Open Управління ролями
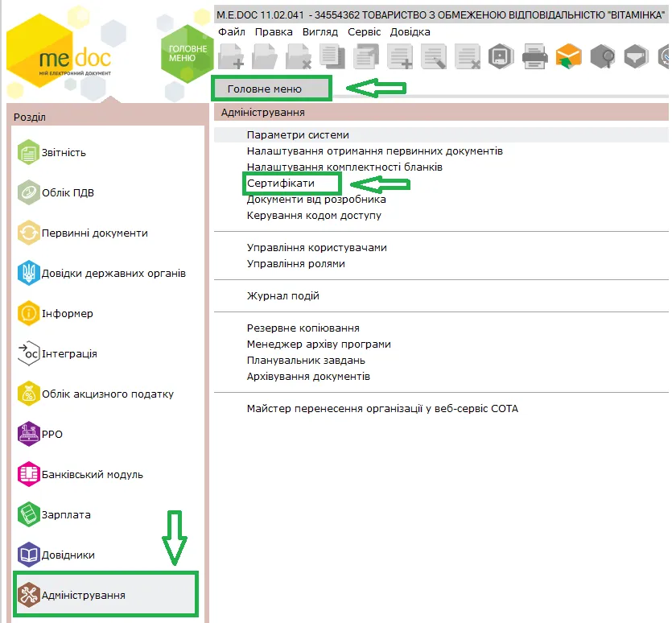Screen dimensions: 672x623 pyautogui.click(x=295, y=264)
